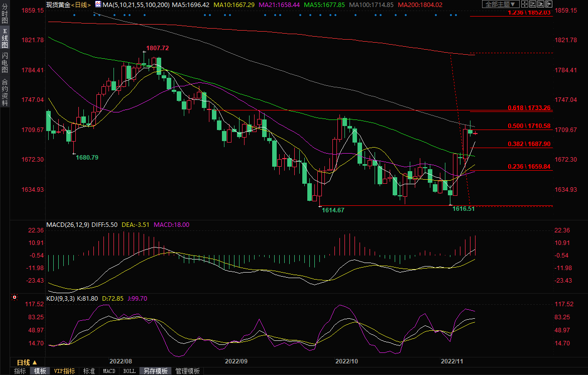Click the 另存模板 button
This screenshot has width=588, height=375.
coord(155,371)
